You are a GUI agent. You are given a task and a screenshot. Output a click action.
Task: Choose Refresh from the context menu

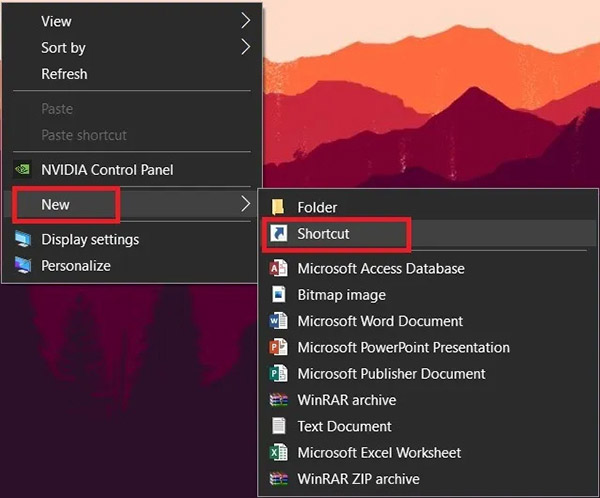point(132,74)
